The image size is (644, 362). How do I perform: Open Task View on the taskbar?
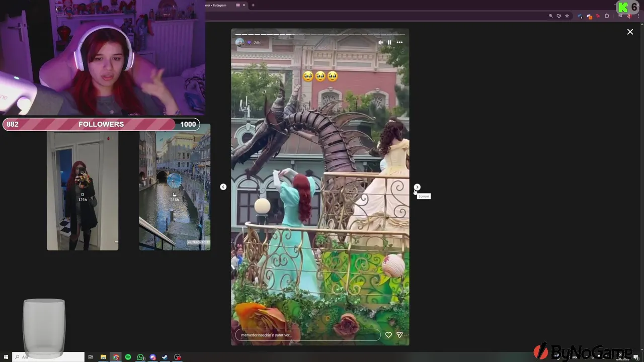click(x=91, y=357)
